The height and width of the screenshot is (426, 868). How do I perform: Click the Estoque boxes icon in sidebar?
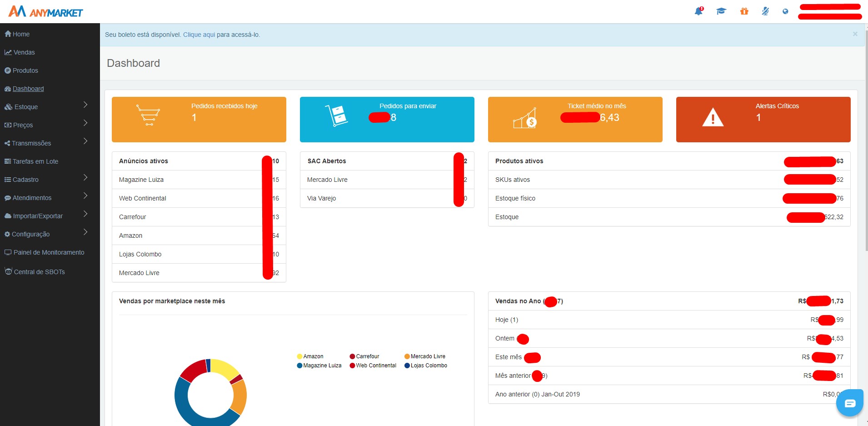(x=9, y=107)
